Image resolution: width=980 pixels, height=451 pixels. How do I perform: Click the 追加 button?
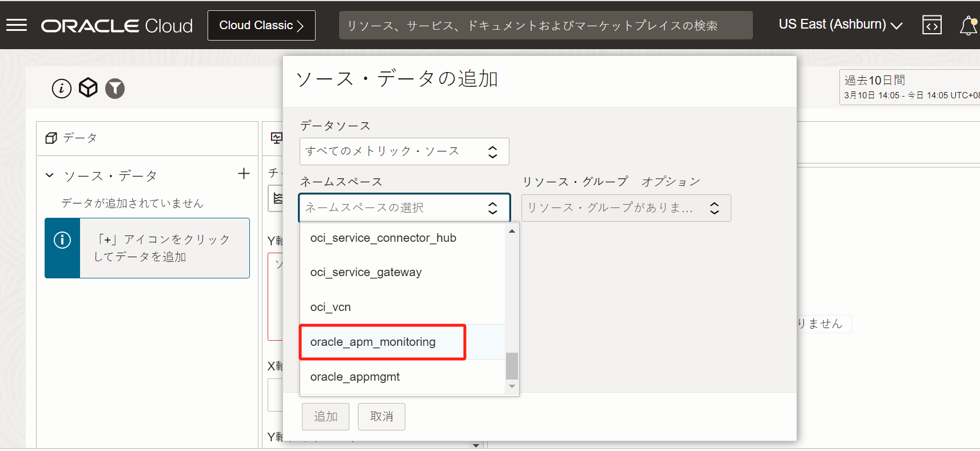pos(325,416)
